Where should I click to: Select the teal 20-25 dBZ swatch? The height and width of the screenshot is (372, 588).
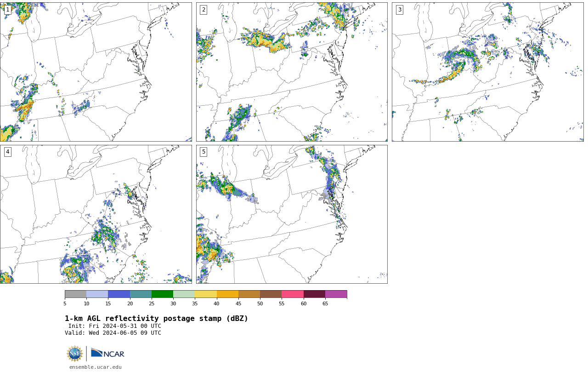click(x=141, y=294)
